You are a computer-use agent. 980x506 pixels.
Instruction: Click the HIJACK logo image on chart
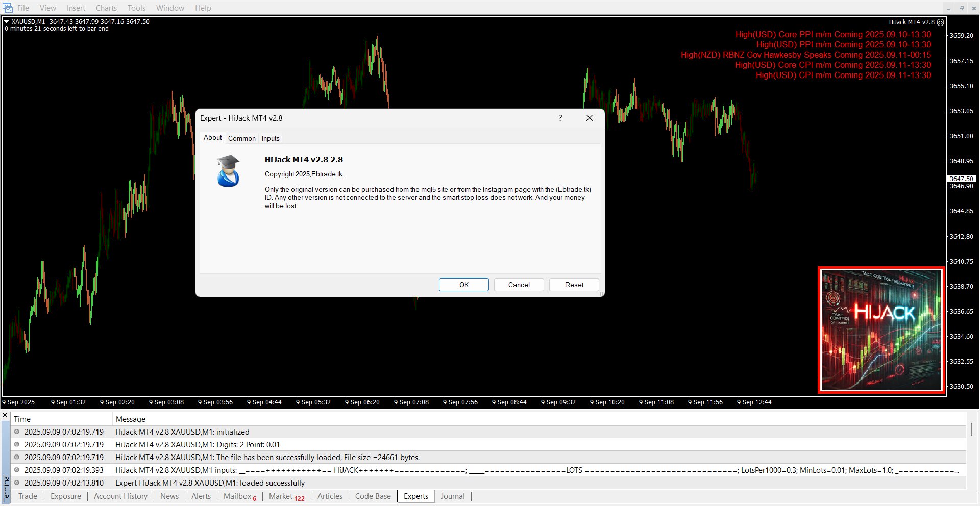(x=881, y=330)
